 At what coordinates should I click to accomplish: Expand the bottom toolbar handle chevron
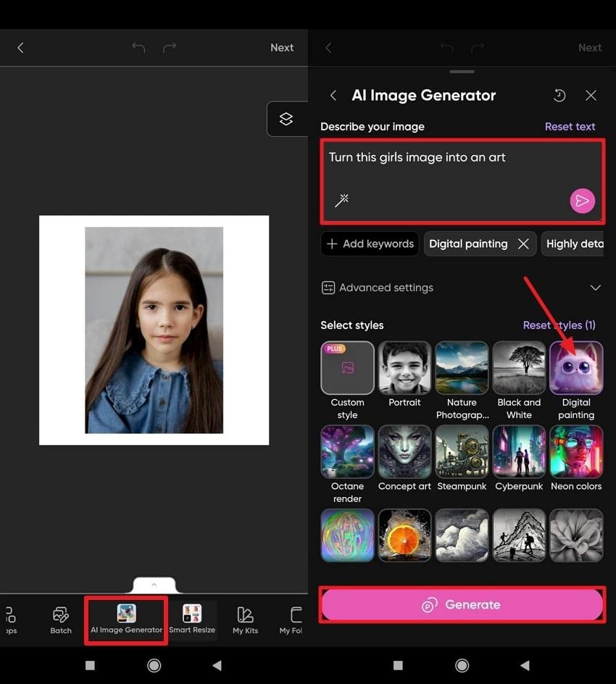pyautogui.click(x=154, y=585)
